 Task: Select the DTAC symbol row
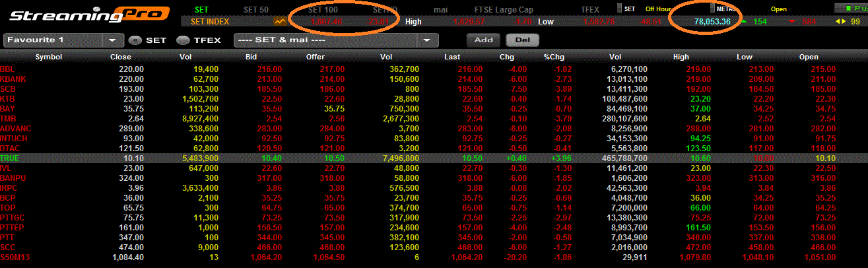(x=434, y=149)
